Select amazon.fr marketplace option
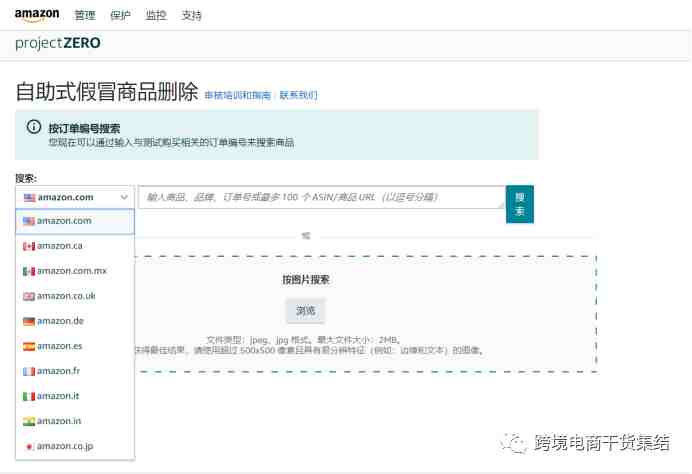Viewport: 692px width, 474px height. tap(75, 371)
